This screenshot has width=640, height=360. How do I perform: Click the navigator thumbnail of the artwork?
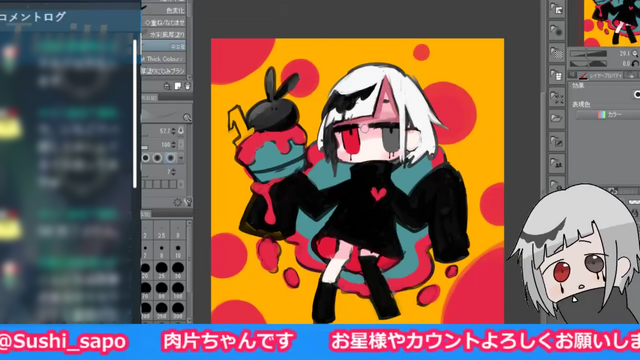point(611,23)
